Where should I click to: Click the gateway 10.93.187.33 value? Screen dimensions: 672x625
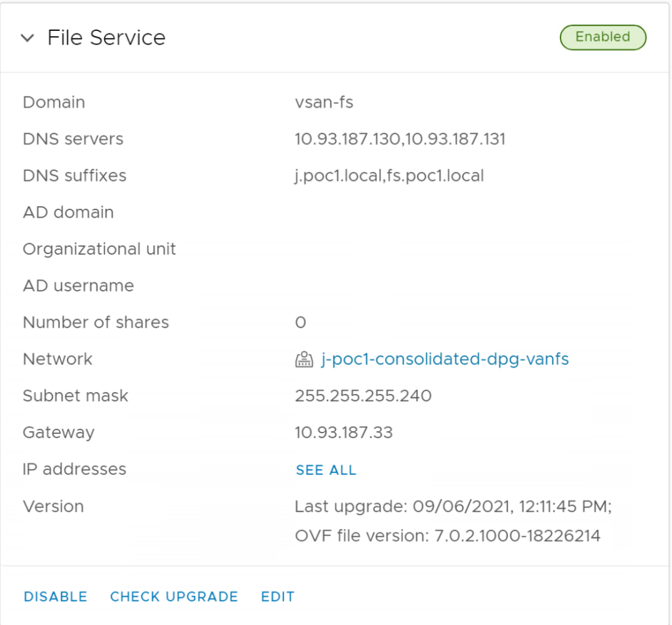(343, 433)
